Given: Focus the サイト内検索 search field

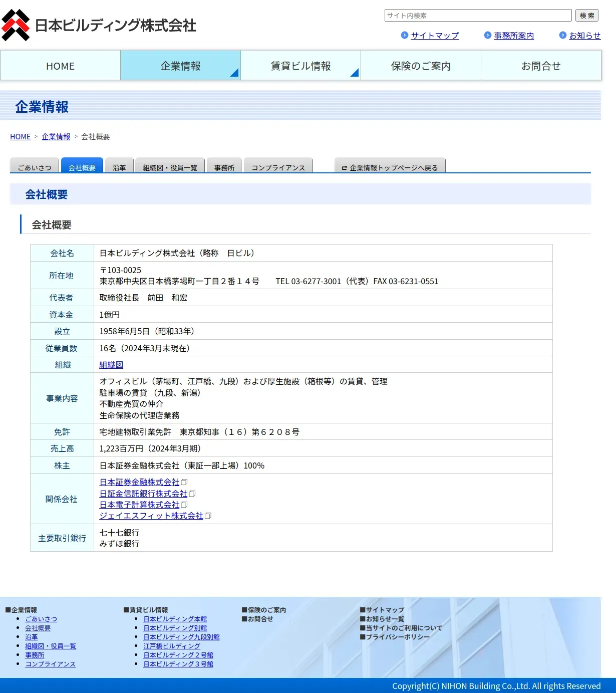Looking at the screenshot, I should (478, 16).
